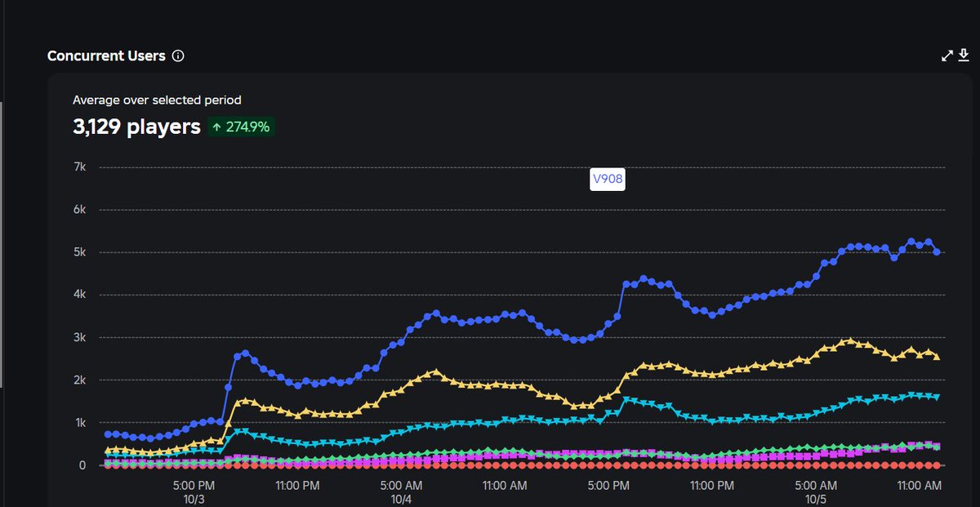This screenshot has height=507, width=980.
Task: Click the page scrollbar at the left edge
Action: coord(2,243)
